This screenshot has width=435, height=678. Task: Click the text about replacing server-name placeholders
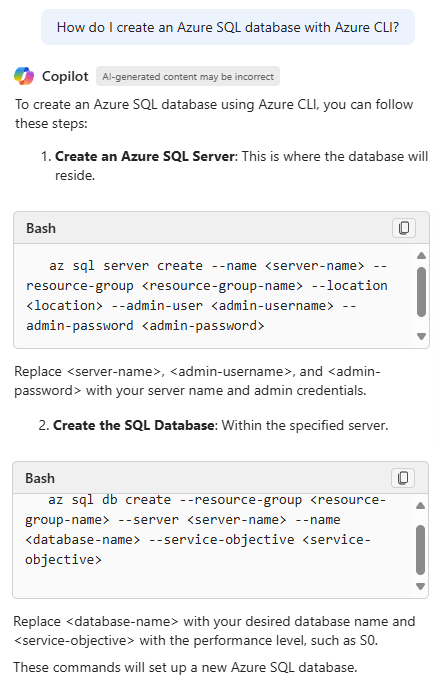(x=197, y=381)
